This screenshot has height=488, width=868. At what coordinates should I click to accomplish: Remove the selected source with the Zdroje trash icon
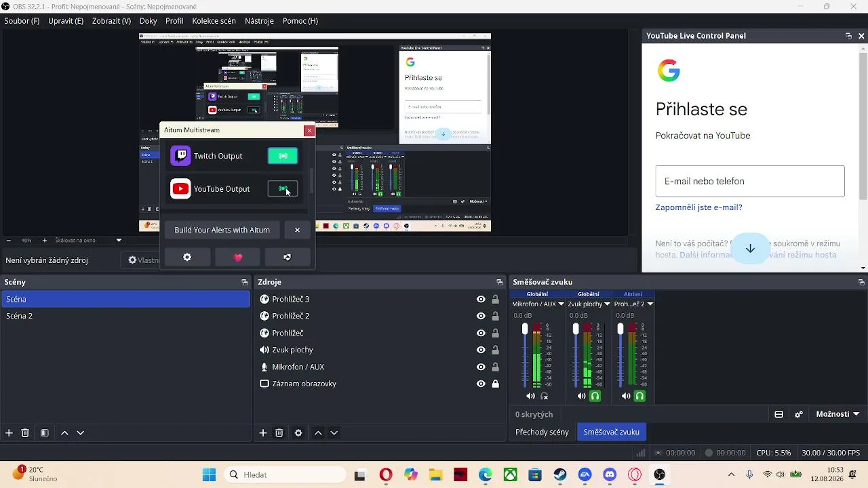[x=279, y=433]
